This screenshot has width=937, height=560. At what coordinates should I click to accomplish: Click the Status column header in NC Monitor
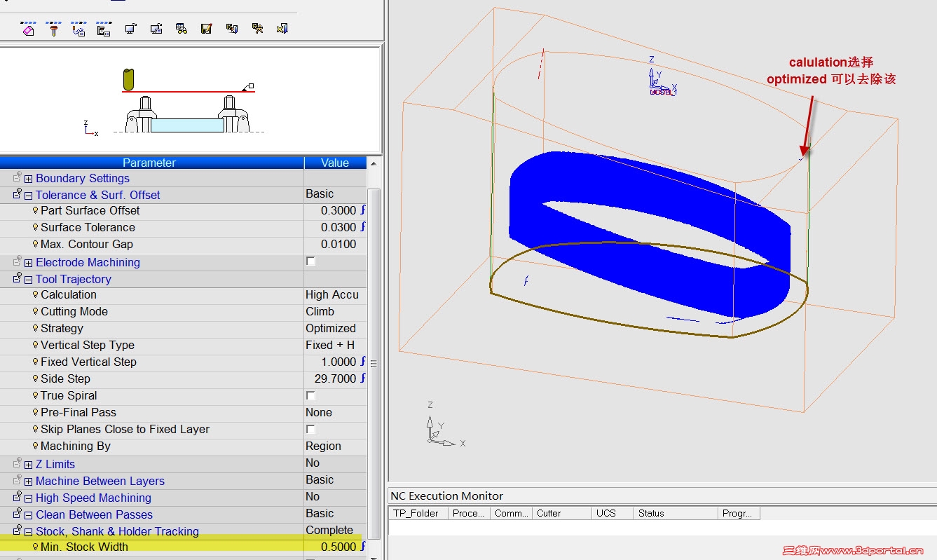coord(676,513)
